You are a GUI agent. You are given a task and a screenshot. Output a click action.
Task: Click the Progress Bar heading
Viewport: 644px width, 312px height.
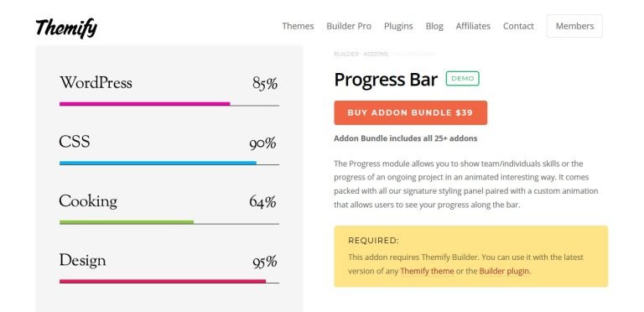[x=386, y=79]
